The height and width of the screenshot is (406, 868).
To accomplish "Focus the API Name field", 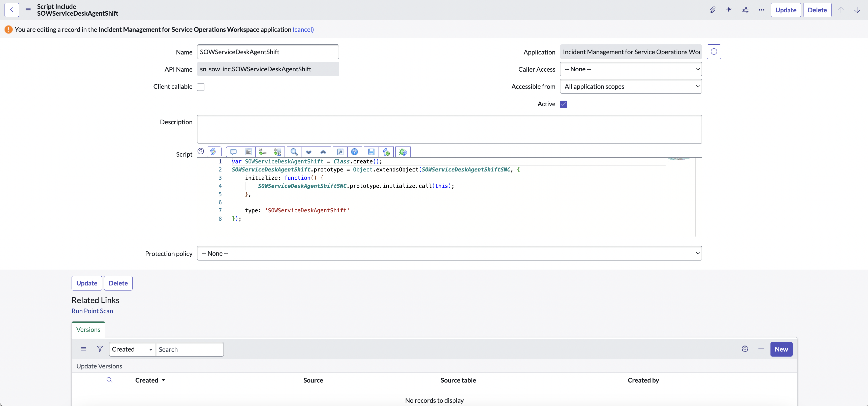I will click(x=268, y=69).
